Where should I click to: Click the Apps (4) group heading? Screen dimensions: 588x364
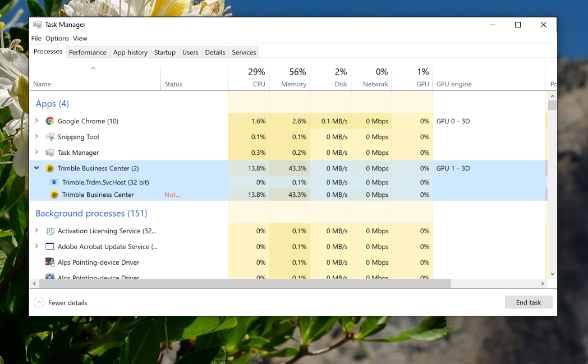coord(52,103)
